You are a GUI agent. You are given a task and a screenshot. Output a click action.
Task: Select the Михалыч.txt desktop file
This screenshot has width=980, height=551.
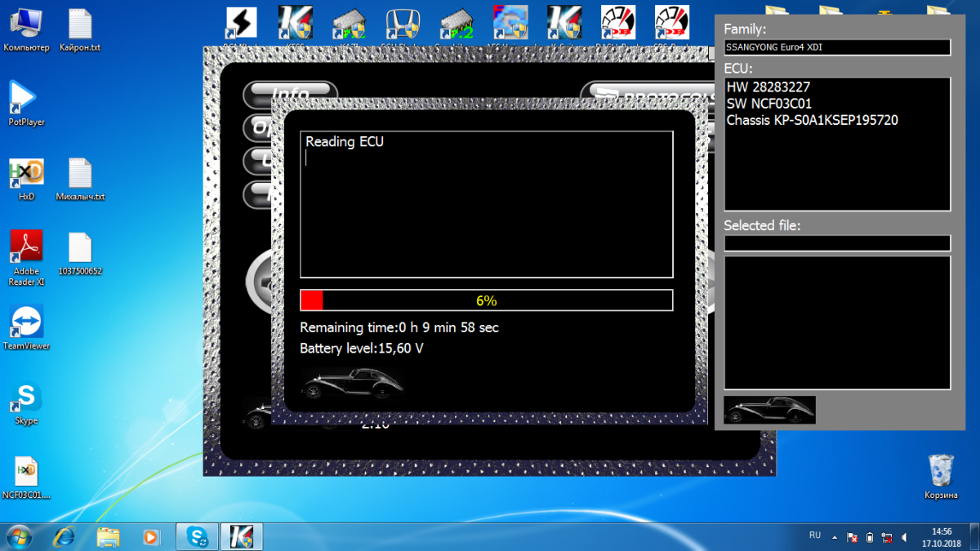pos(80,179)
